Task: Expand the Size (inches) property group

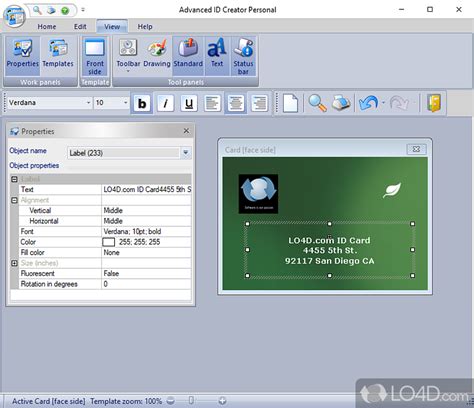Action: click(14, 263)
